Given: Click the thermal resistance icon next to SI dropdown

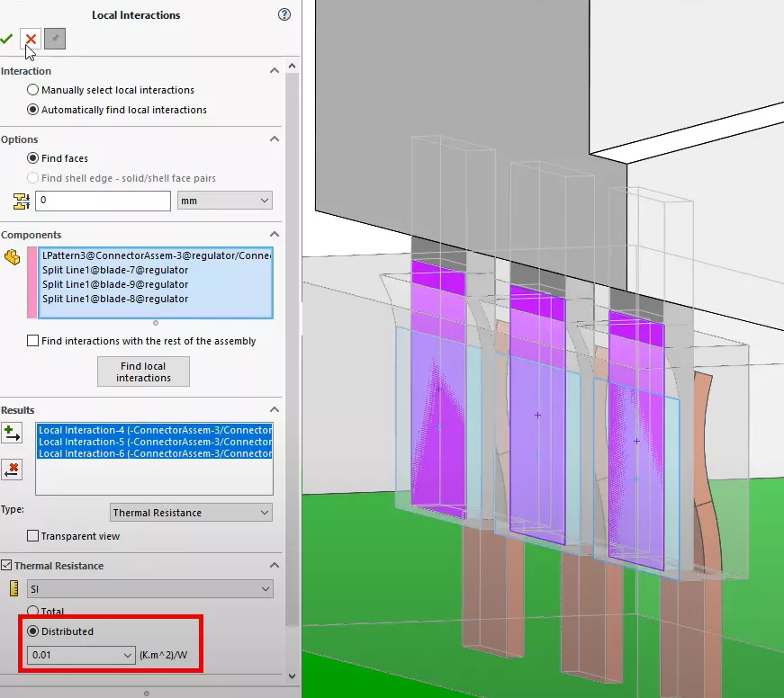Looking at the screenshot, I should tap(12, 587).
